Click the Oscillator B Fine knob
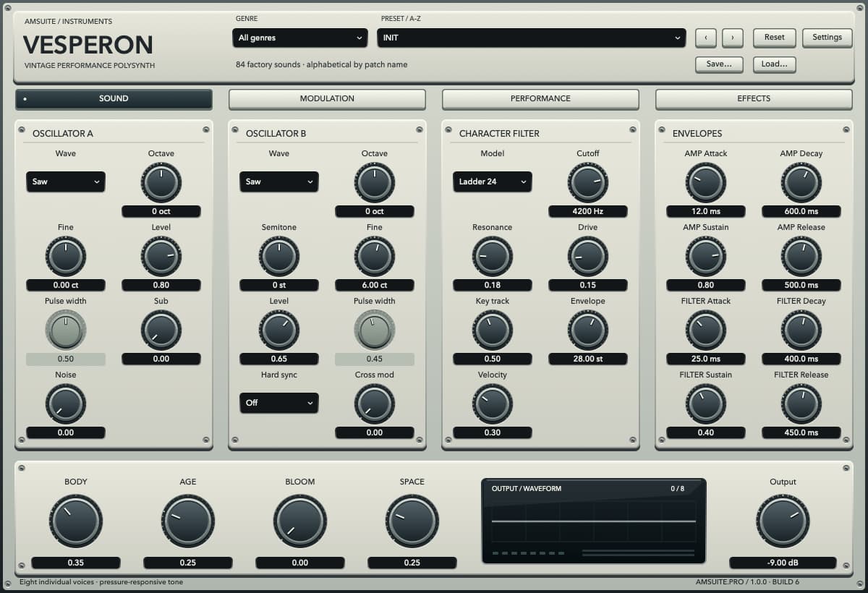Image resolution: width=868 pixels, height=593 pixels. (375, 256)
